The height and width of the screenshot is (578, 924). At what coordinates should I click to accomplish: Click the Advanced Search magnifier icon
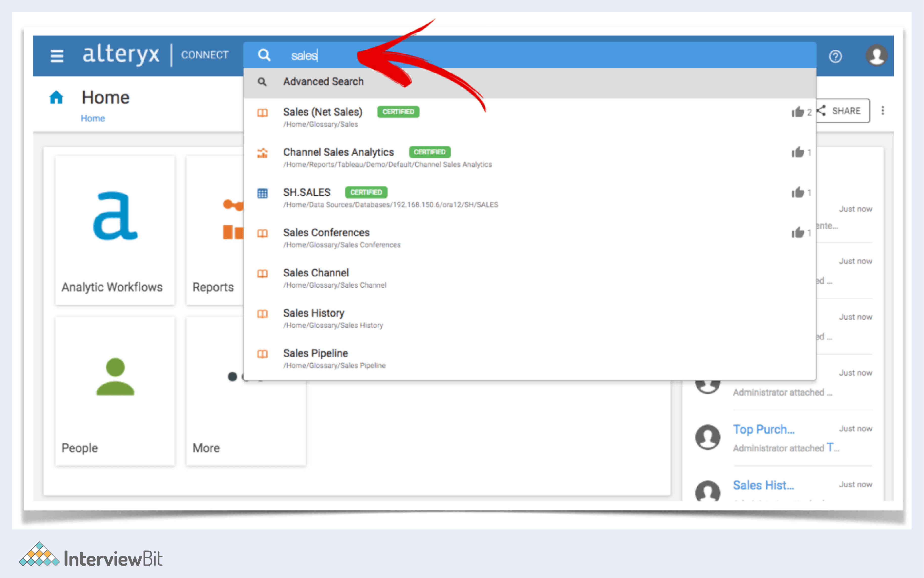pyautogui.click(x=262, y=81)
